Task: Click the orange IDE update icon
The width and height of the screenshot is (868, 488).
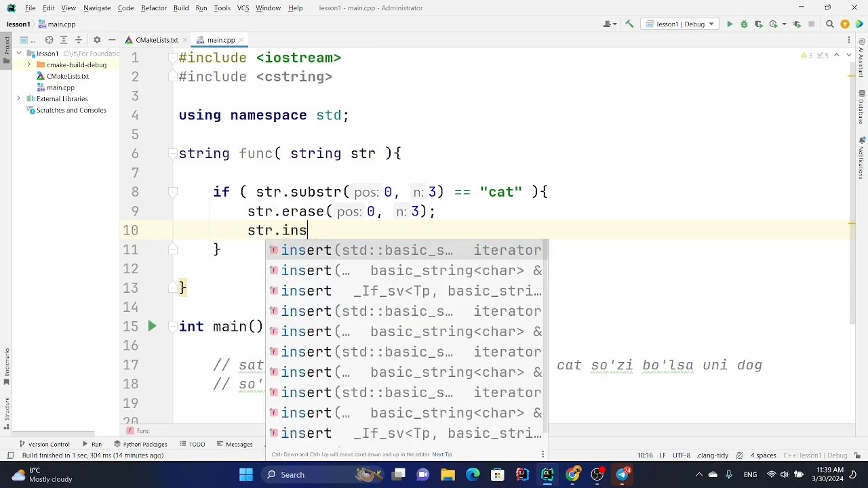Action: (845, 24)
